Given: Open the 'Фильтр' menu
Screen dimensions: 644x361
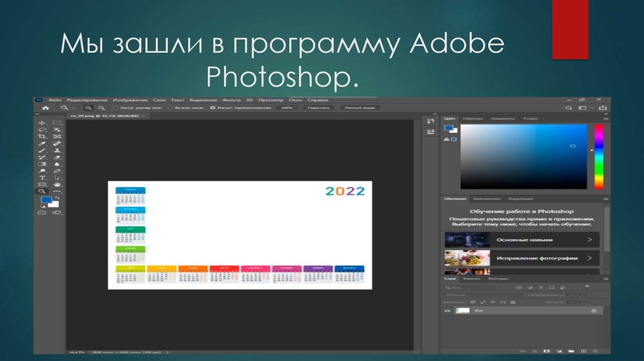Looking at the screenshot, I should coord(231,100).
